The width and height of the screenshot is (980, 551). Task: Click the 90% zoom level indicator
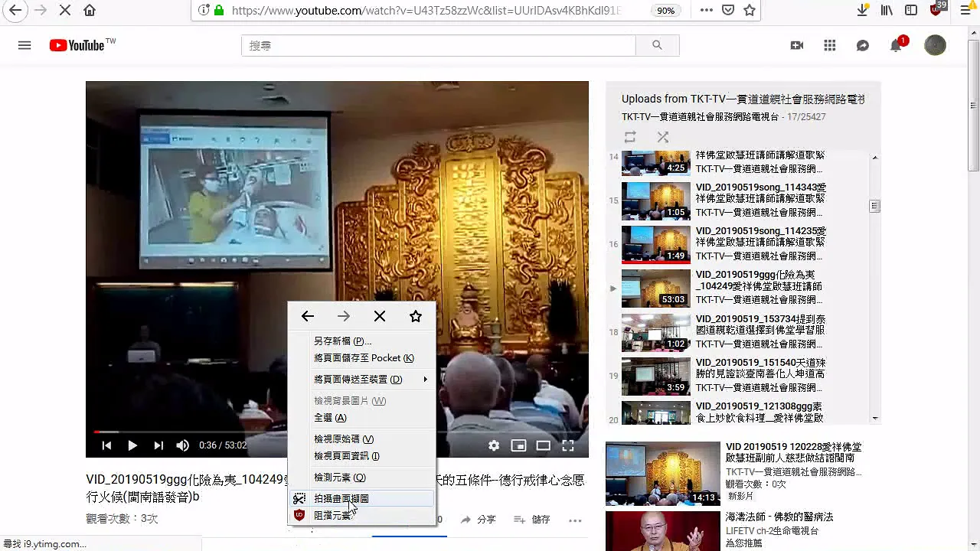coord(666,11)
